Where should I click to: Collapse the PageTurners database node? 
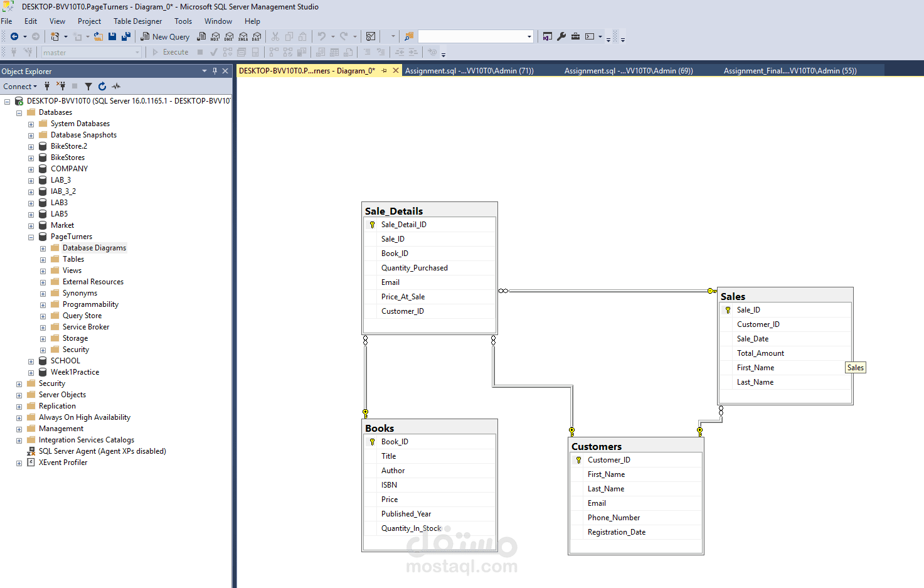31,237
